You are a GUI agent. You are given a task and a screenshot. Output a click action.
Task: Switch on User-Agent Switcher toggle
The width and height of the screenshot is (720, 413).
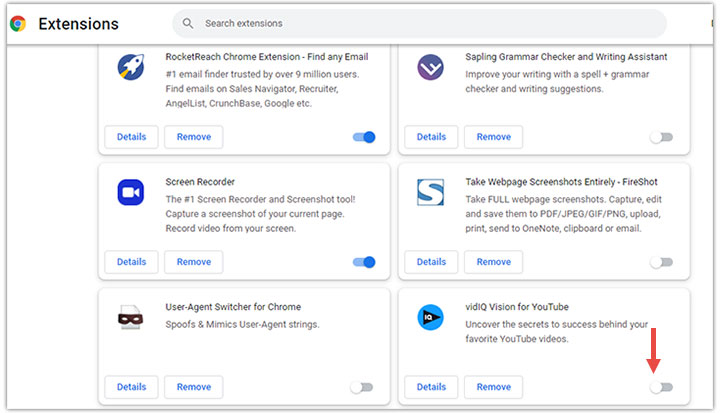(x=361, y=387)
